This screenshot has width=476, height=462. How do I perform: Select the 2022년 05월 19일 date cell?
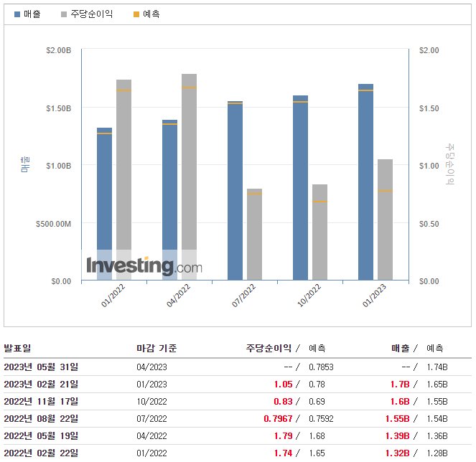(x=41, y=436)
